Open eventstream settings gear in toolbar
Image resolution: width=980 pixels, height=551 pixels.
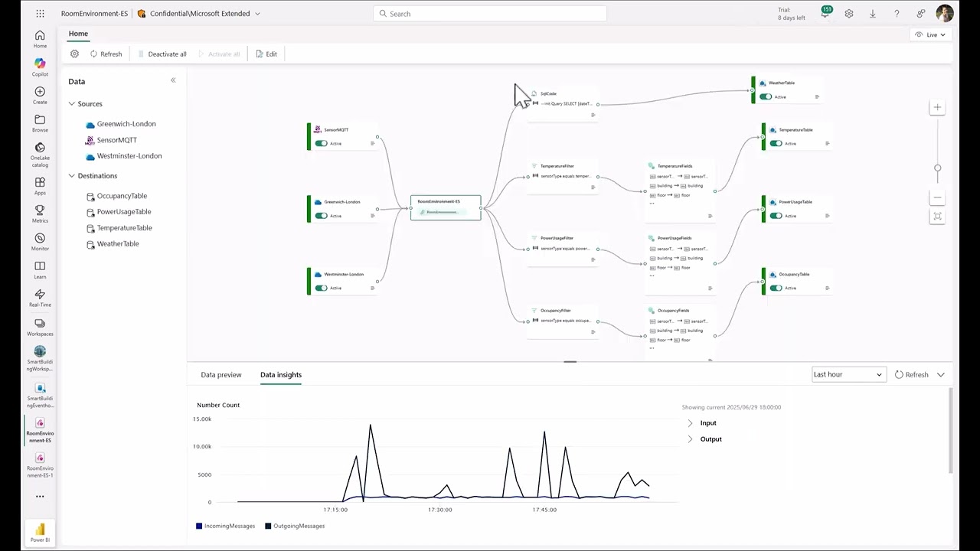click(74, 54)
